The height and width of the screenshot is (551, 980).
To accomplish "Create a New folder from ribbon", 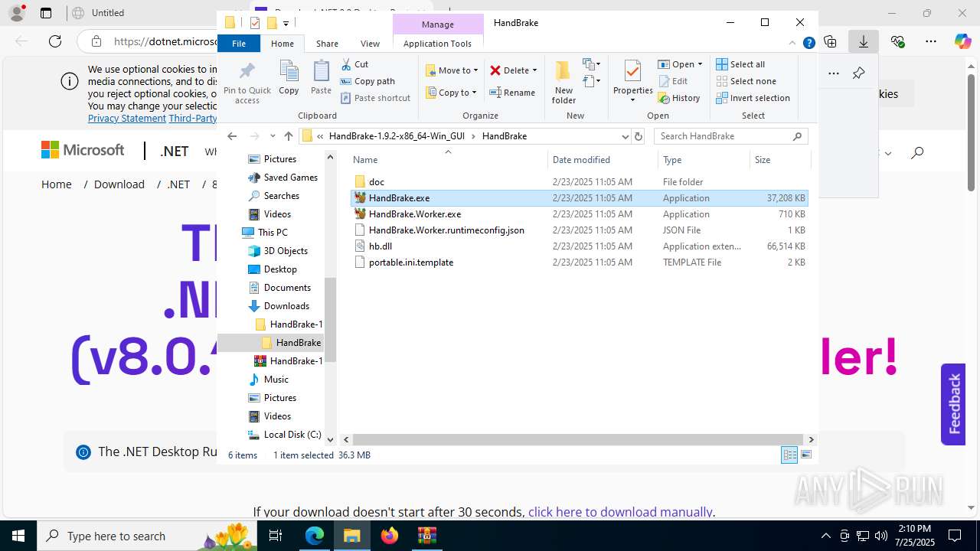I will pos(563,83).
